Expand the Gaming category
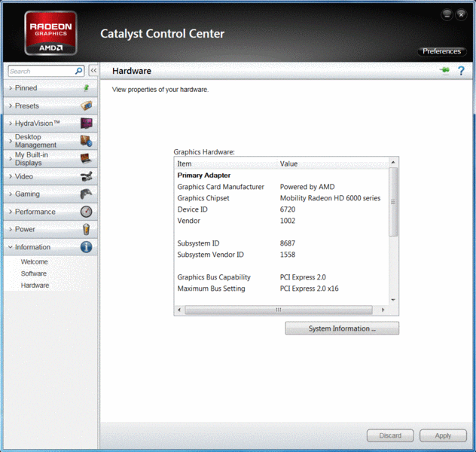Screen dimensions: 476x452 [50, 194]
